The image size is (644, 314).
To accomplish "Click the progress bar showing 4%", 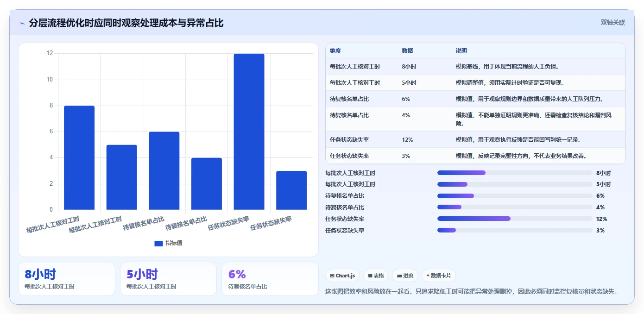I will (515, 207).
